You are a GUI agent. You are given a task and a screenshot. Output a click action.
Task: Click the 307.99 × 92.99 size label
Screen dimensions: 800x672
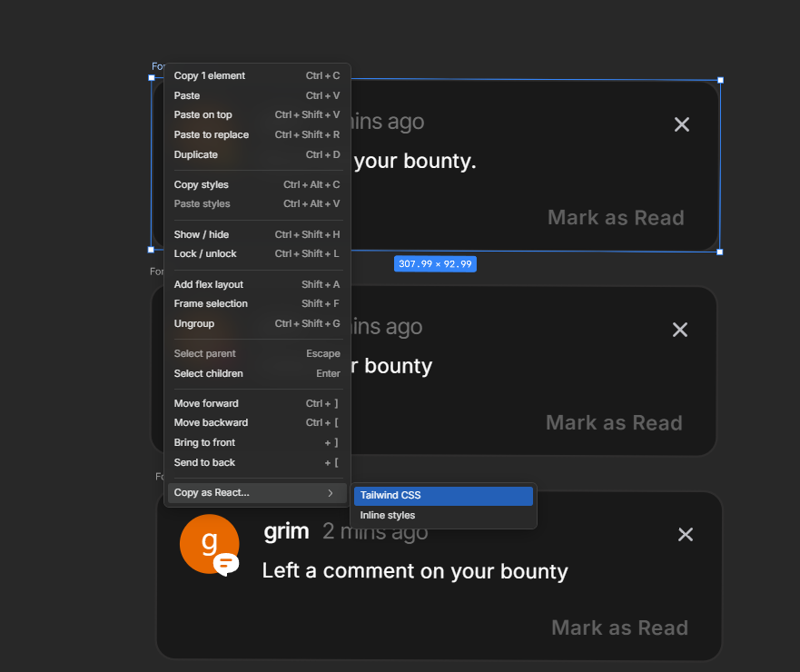tap(435, 263)
